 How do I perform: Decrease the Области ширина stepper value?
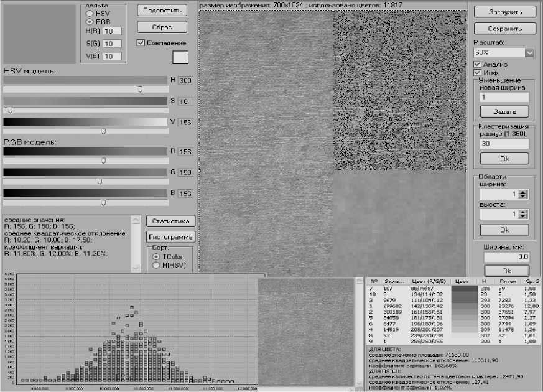pos(523,197)
